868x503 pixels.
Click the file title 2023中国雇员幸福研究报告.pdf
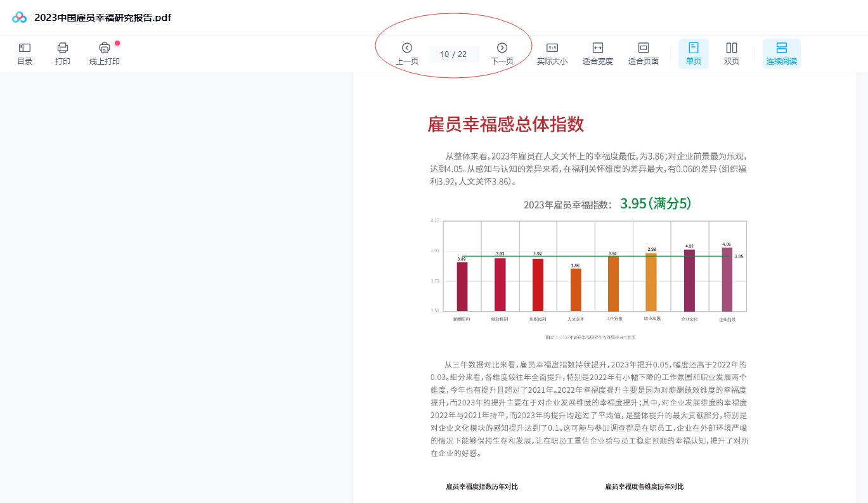(103, 18)
